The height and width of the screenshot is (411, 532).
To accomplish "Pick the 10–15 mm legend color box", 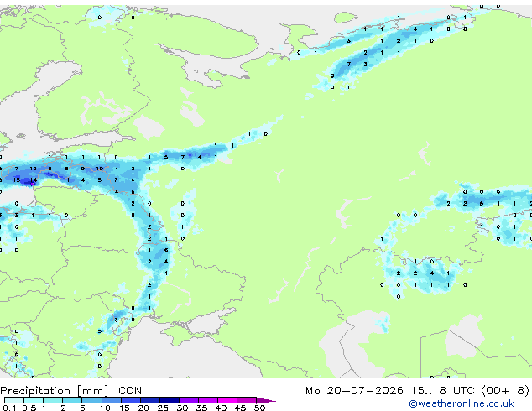I will [111, 400].
